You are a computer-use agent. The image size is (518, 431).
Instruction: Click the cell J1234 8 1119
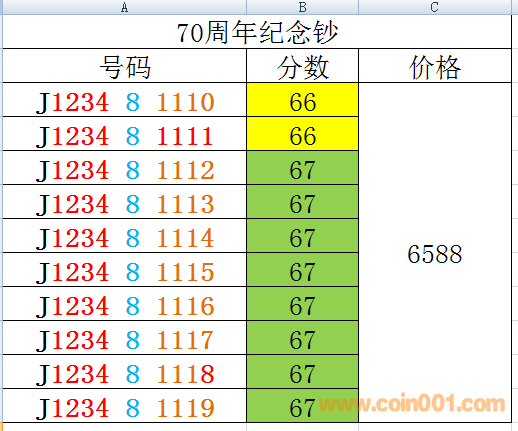coord(124,406)
